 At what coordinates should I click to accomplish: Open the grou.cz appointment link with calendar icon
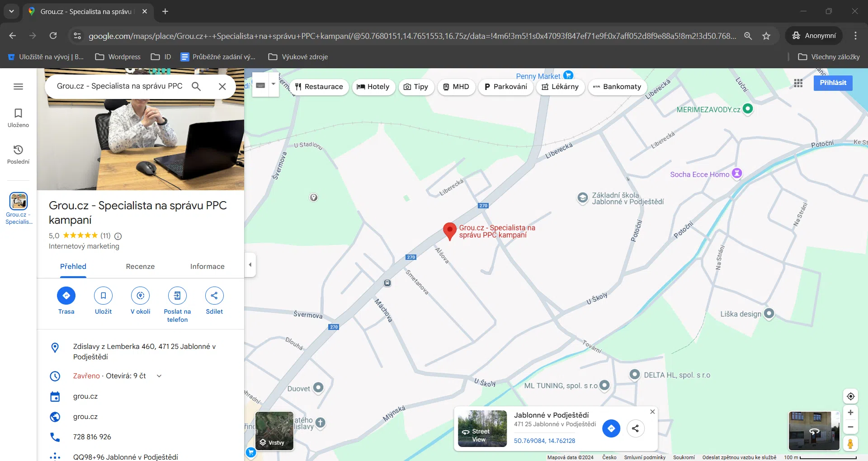coord(85,396)
